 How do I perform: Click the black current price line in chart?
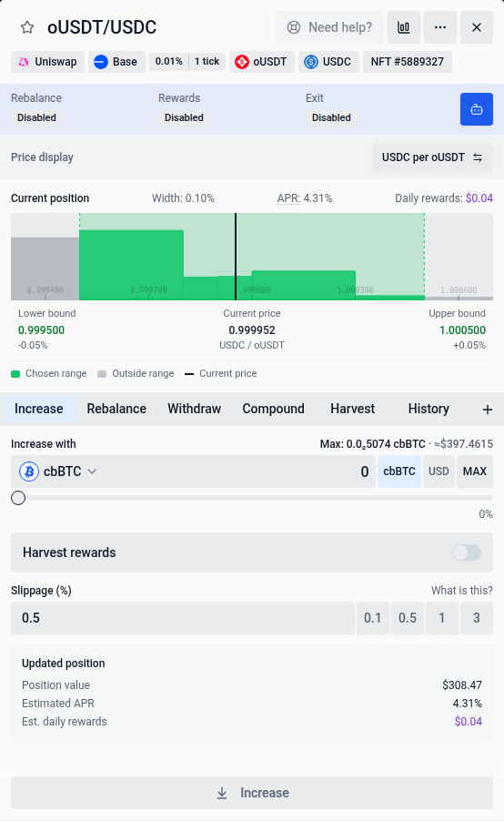(x=236, y=257)
